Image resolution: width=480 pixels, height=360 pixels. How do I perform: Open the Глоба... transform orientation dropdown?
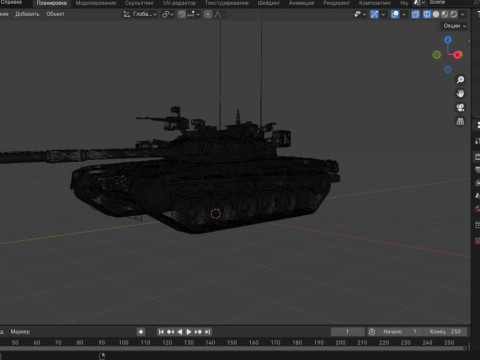click(x=140, y=14)
